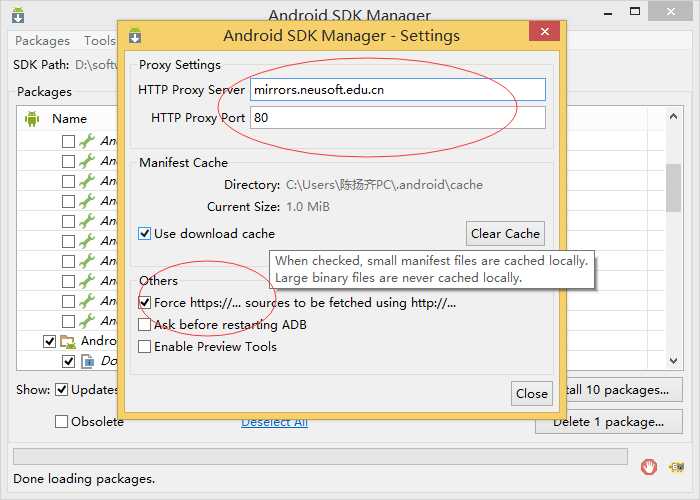The image size is (700, 500).
Task: Open the Tools menu in SDK Manager
Action: 100,41
